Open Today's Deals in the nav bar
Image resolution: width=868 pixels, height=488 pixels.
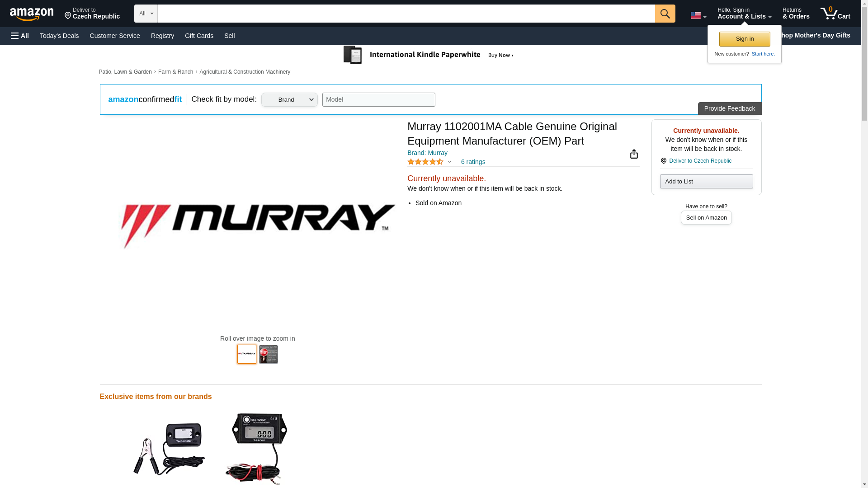pyautogui.click(x=59, y=36)
